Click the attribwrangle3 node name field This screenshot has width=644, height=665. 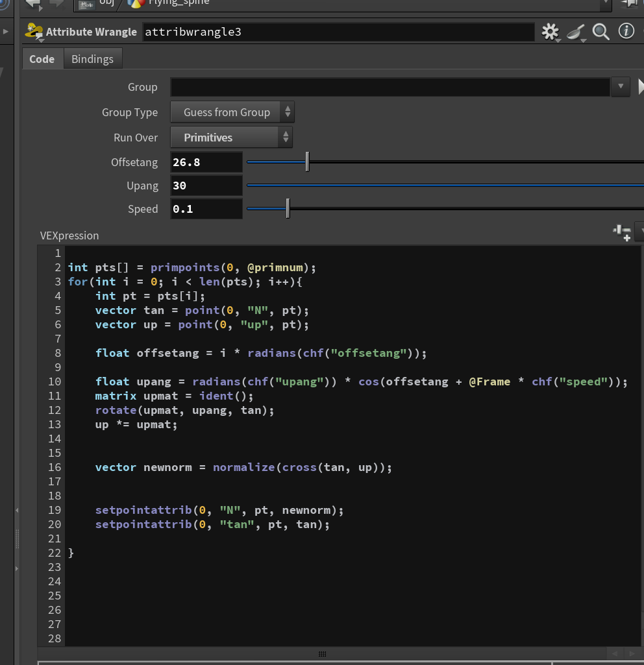click(338, 32)
